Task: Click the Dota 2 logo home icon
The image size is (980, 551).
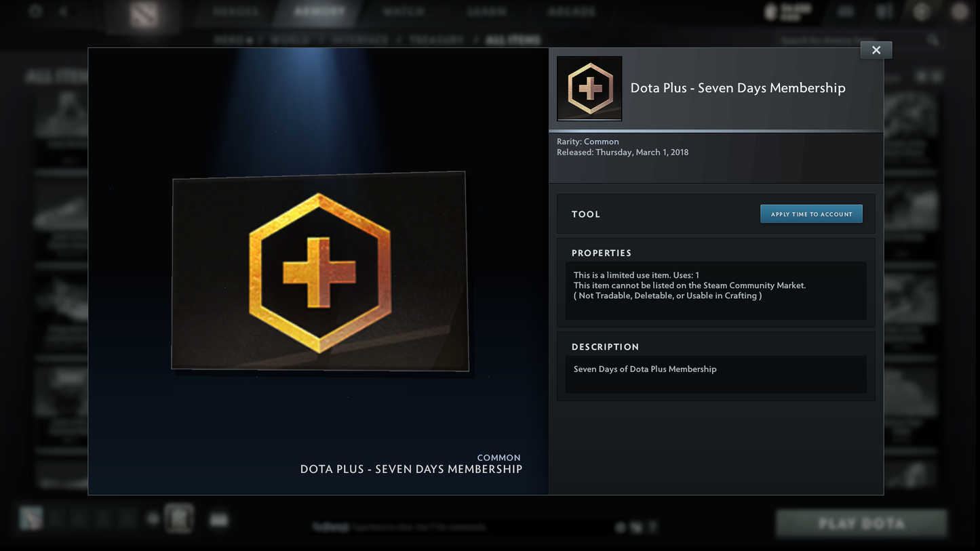Action: (144, 14)
